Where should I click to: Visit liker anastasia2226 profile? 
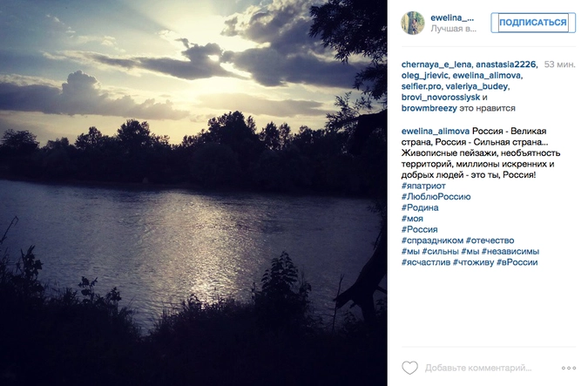[x=506, y=64]
